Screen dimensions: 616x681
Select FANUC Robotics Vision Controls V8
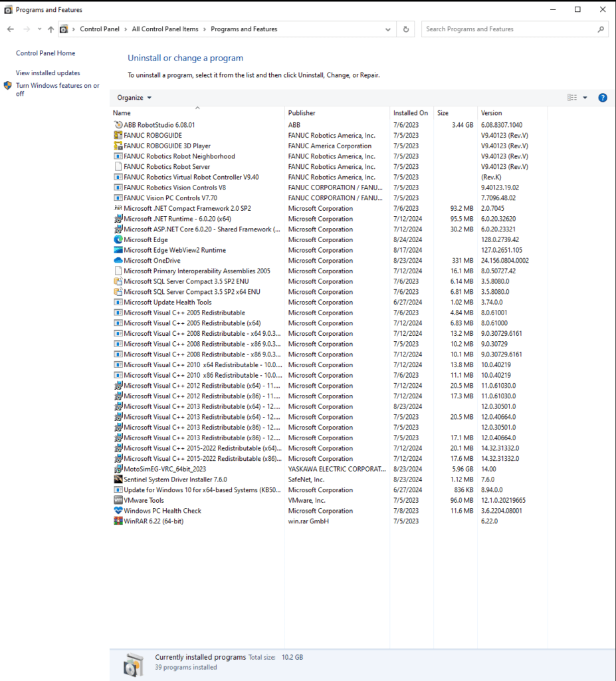tap(175, 187)
